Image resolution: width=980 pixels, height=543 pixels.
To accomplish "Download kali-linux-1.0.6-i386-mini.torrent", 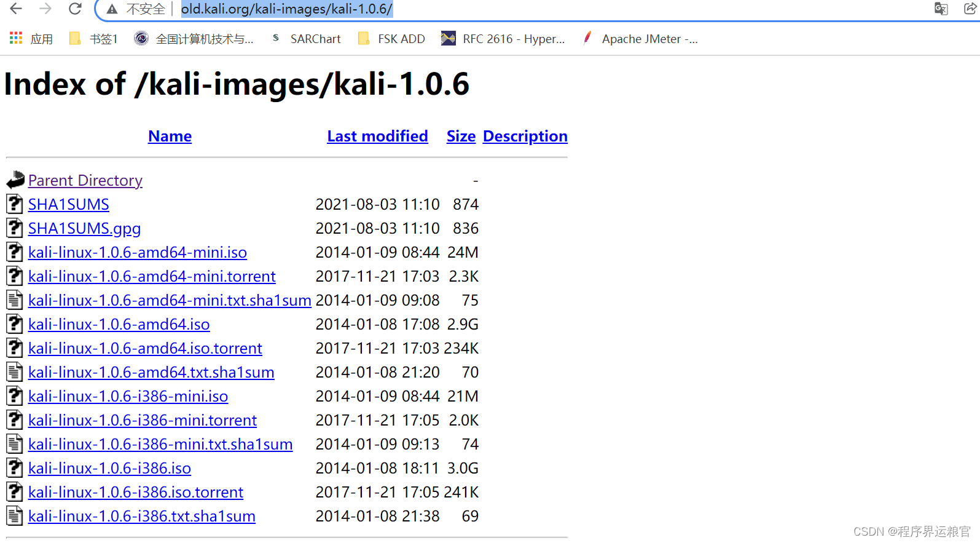I will tap(143, 420).
